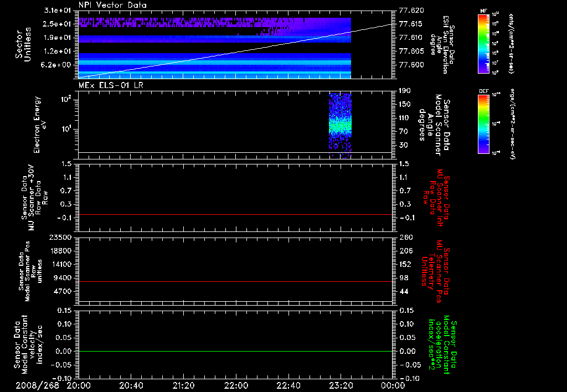This screenshot has width=567, height=392.
Task: Click the Model Scanner Angle degrees label
Action: tap(435, 125)
